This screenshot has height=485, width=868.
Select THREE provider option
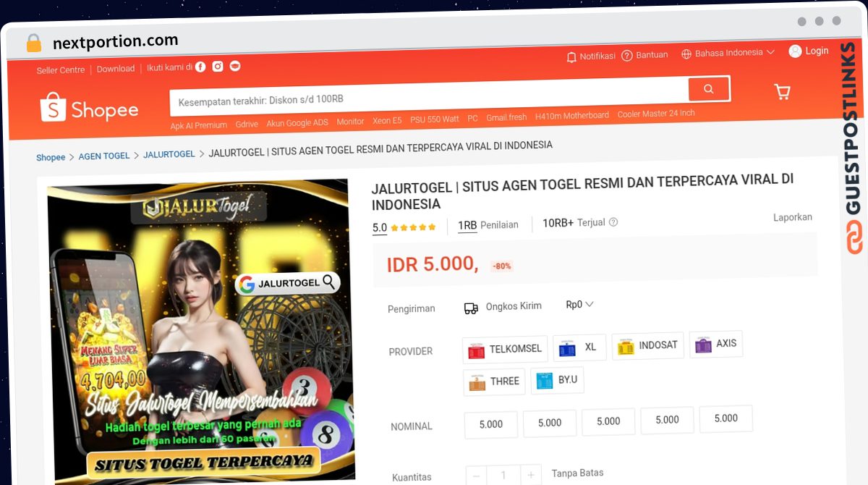coord(494,382)
